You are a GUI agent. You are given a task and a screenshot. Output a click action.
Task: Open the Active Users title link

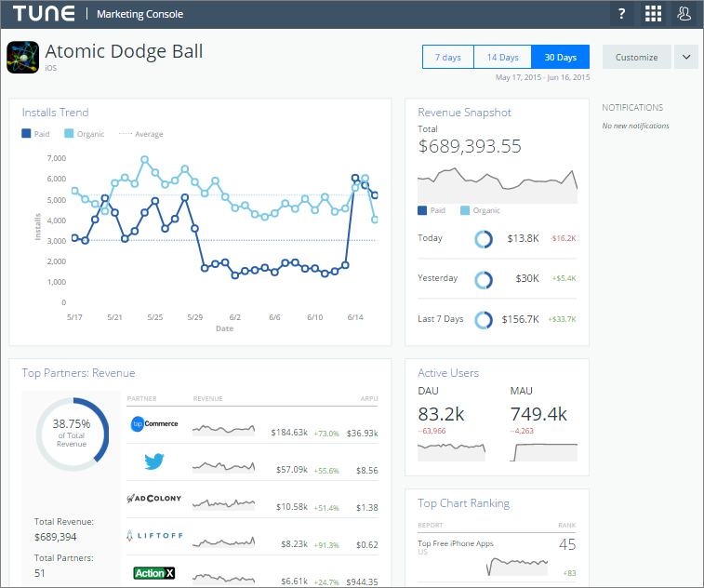click(x=448, y=373)
